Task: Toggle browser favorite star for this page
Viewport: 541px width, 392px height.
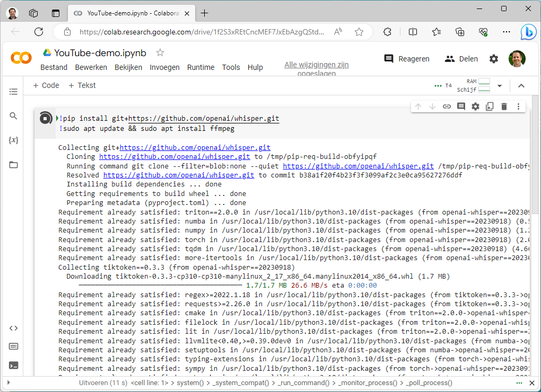Action: pos(359,32)
